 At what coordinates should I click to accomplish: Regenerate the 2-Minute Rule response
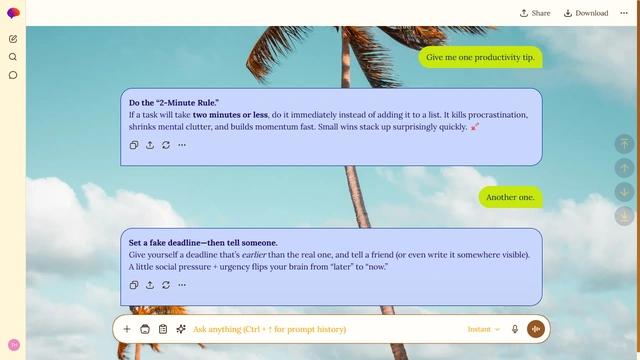point(166,145)
